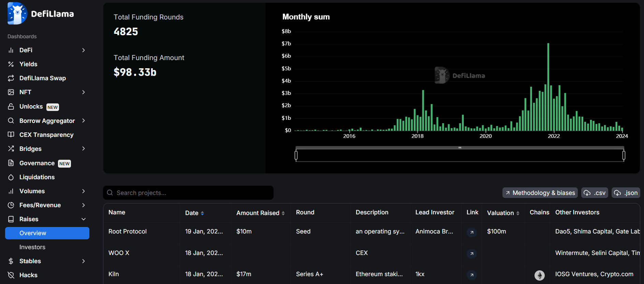This screenshot has width=644, height=284.
Task: Click the DeFi bar chart icon
Action: click(x=11, y=50)
